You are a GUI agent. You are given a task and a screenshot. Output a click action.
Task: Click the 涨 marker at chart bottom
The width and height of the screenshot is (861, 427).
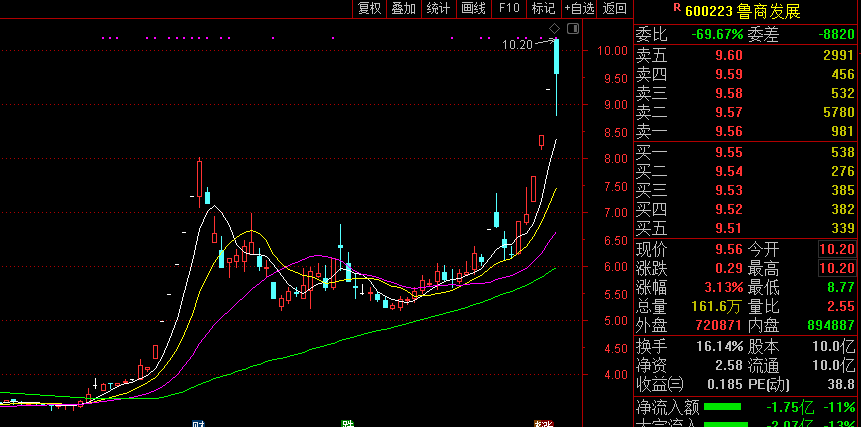(544, 423)
